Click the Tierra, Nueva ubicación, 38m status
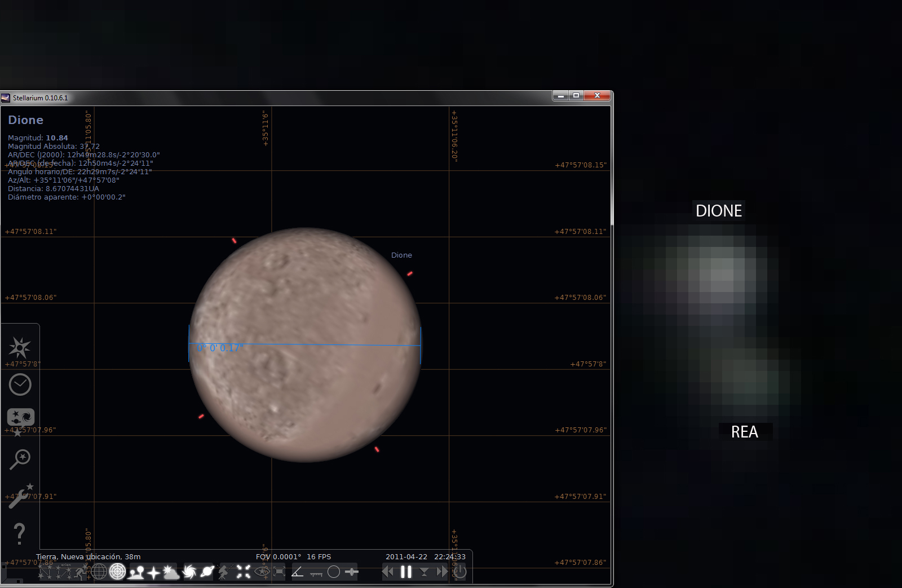The image size is (902, 588). [x=89, y=556]
